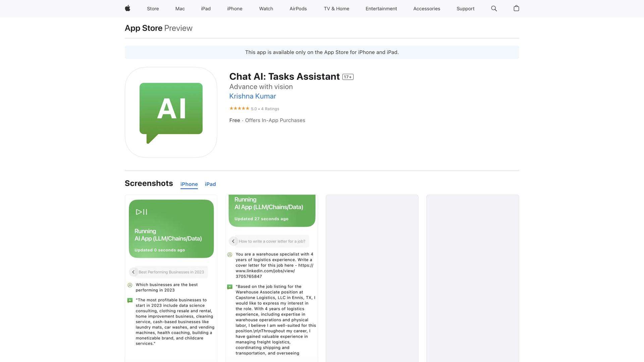This screenshot has width=644, height=362.
Task: Select the iPhone screenshots tab
Action: pos(189,184)
